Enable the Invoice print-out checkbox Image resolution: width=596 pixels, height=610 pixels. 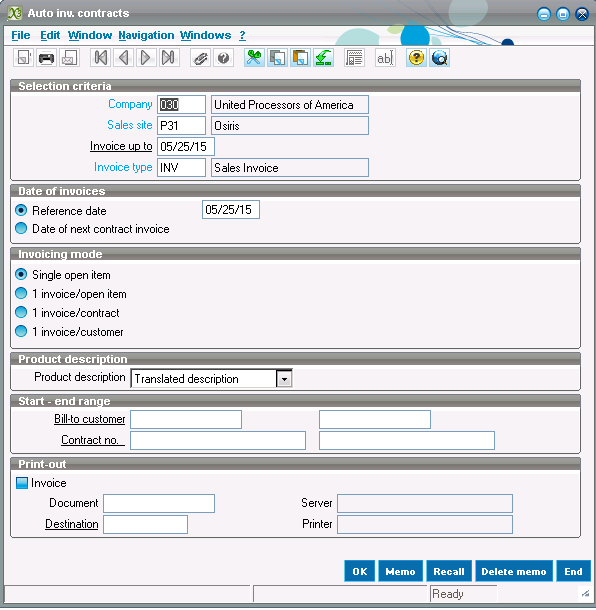(22, 483)
